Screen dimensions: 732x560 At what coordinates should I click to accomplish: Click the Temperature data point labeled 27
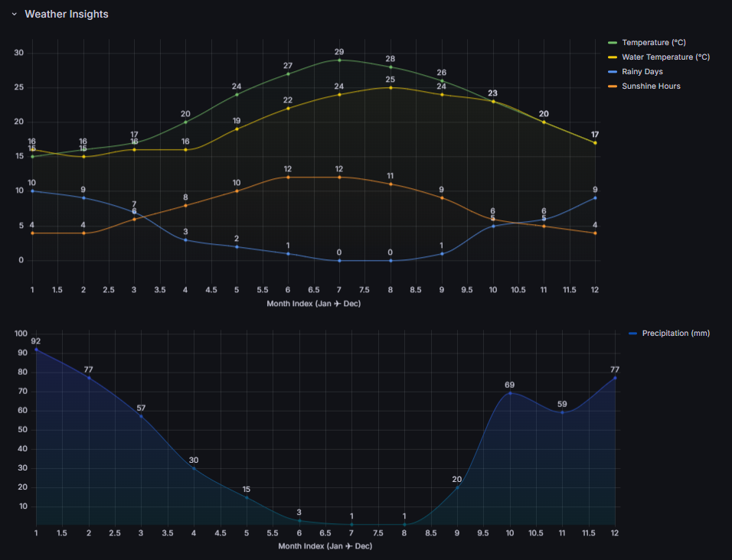click(288, 73)
